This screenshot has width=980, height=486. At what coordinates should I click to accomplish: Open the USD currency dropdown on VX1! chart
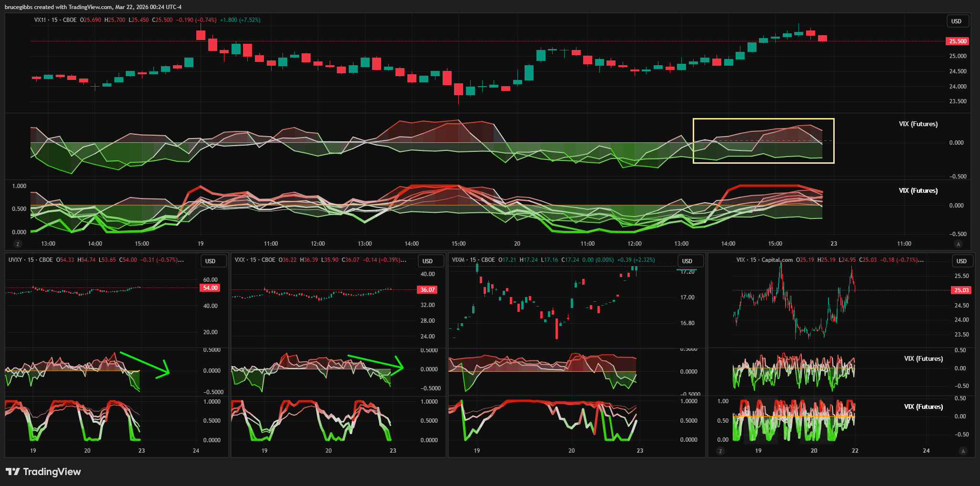[957, 21]
